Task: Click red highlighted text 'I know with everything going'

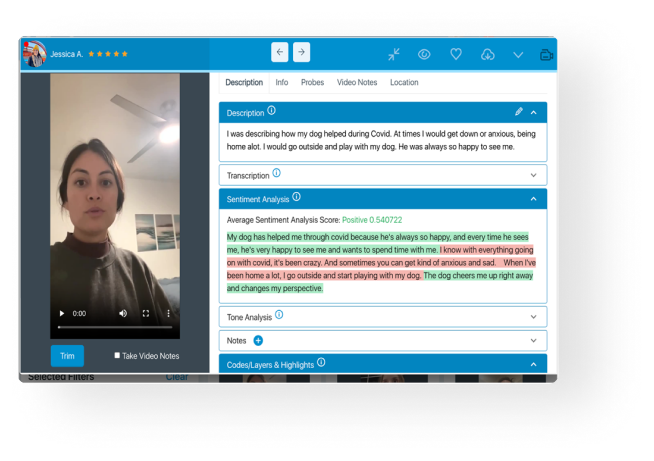Action: [x=487, y=250]
